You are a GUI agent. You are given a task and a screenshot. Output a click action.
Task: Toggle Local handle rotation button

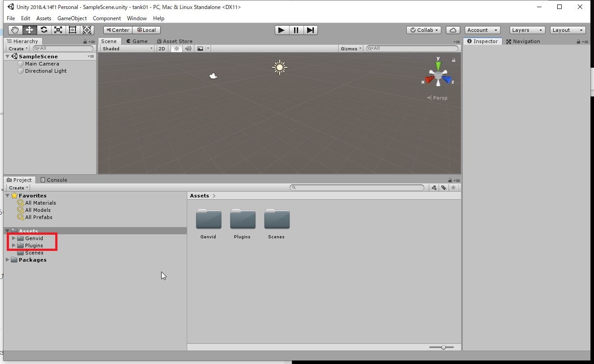click(x=147, y=30)
